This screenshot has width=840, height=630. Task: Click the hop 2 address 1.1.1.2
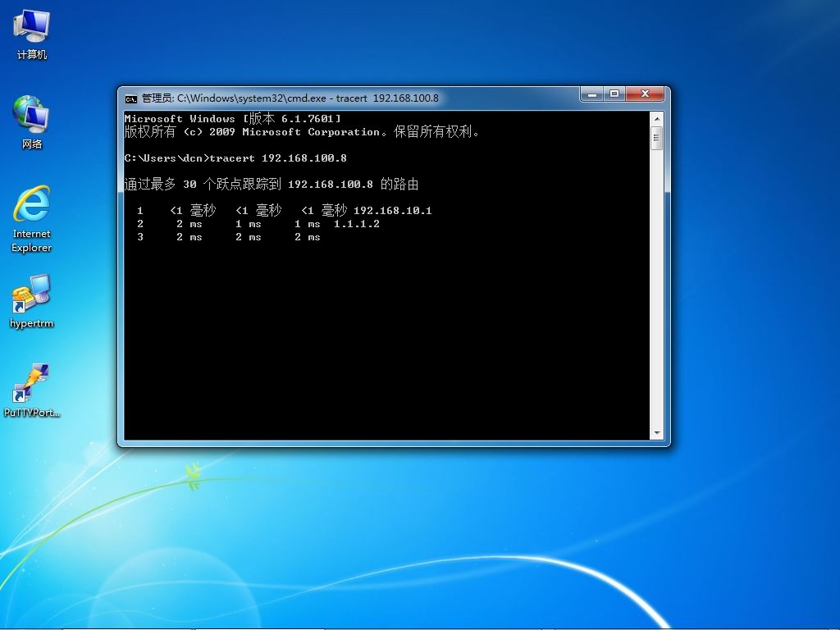pos(357,224)
